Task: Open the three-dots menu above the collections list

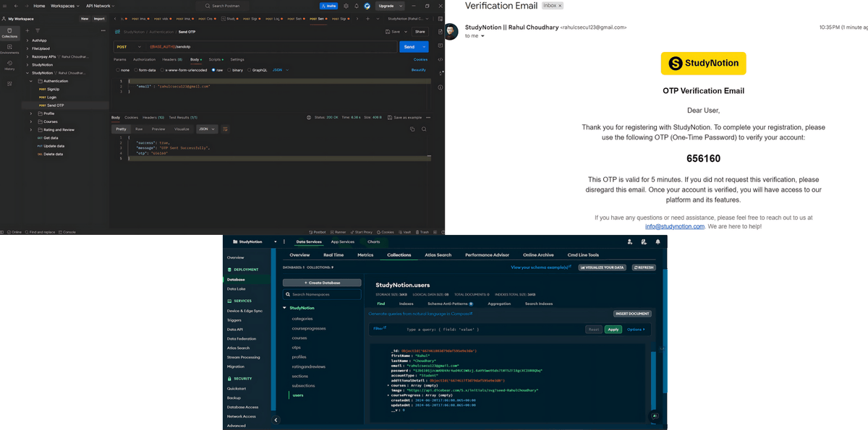Action: coord(103,30)
